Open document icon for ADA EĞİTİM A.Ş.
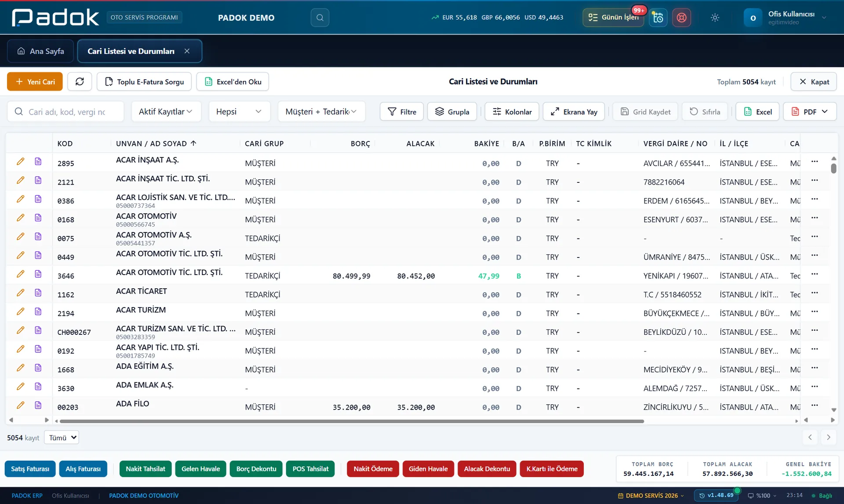844x504 pixels. click(38, 368)
